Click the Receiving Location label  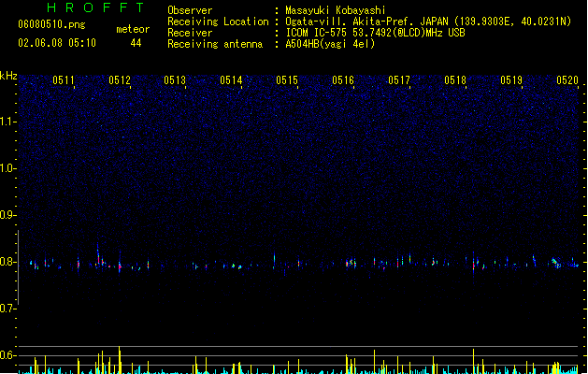218,22
